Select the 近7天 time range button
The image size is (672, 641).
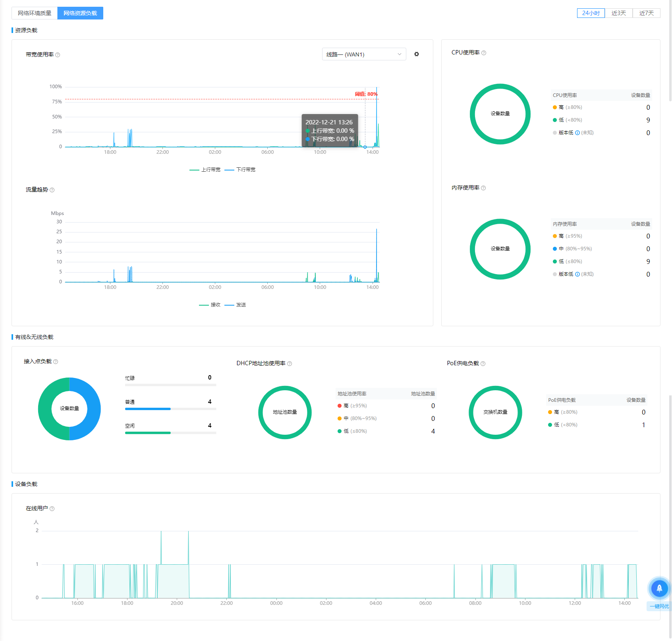coord(646,13)
